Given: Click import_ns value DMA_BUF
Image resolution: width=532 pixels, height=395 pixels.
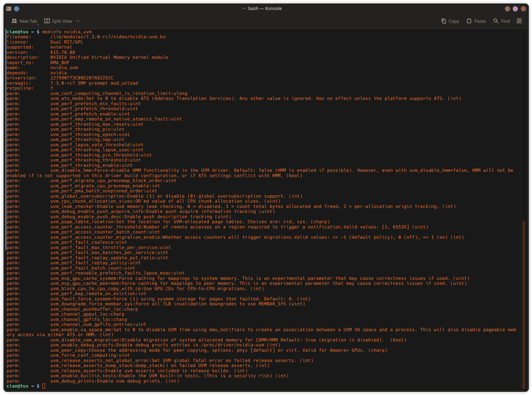Looking at the screenshot, I should pyautogui.click(x=60, y=63).
